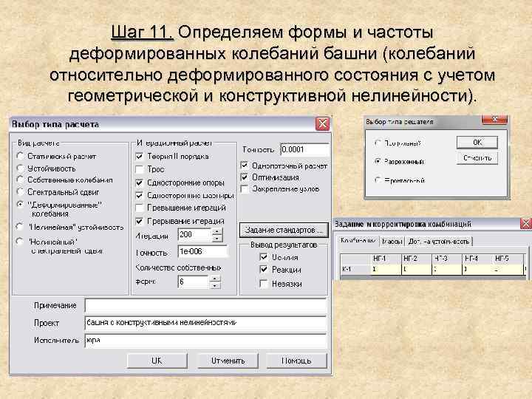Click К-1 cell under НГ-4 column
Viewport: 532px width, 399px height.
(477, 270)
